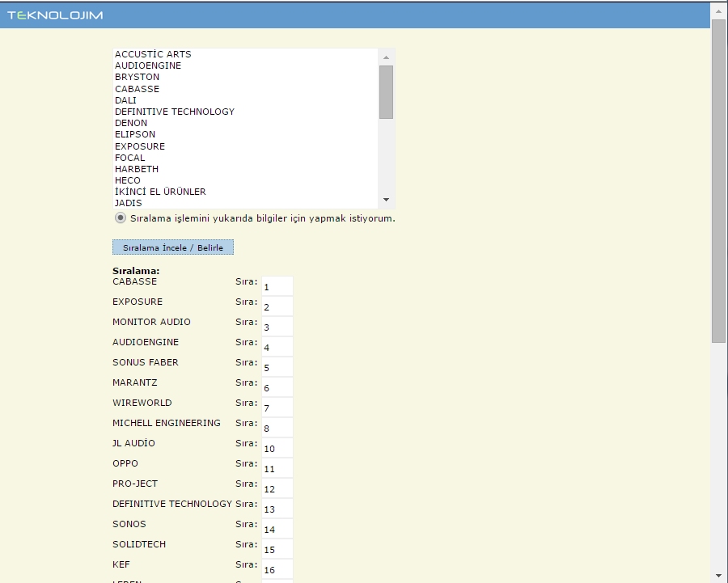
Task: Select EXPOSURE in the brand listbox
Action: pyautogui.click(x=246, y=146)
